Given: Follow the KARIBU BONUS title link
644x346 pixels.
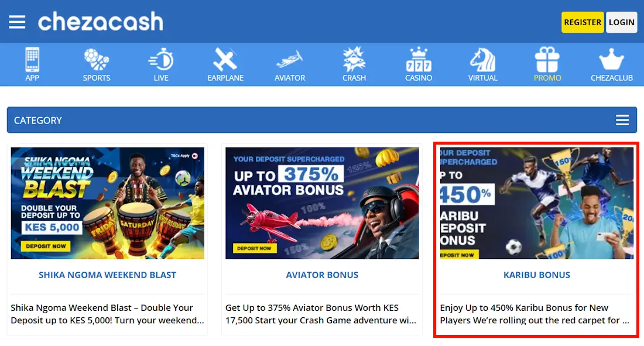Looking at the screenshot, I should point(537,275).
